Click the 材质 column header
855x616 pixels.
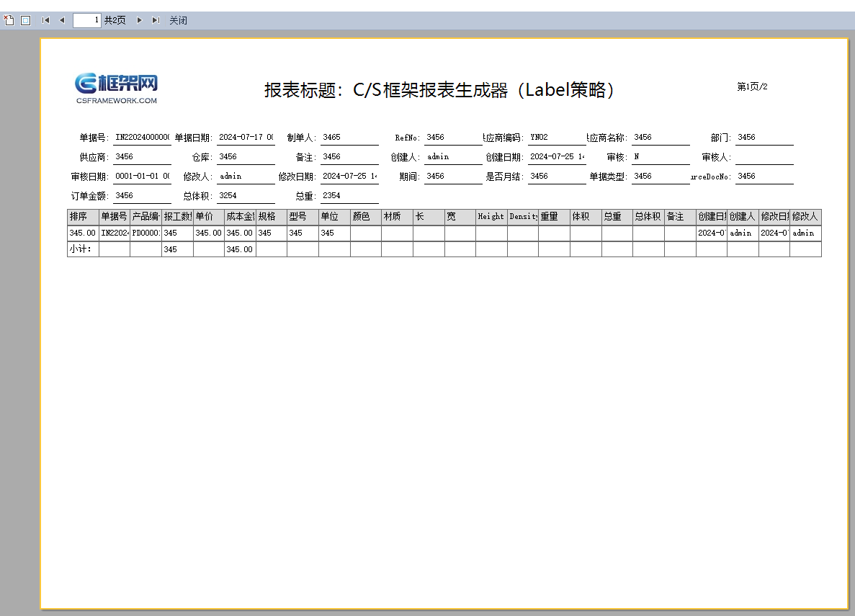click(x=397, y=217)
